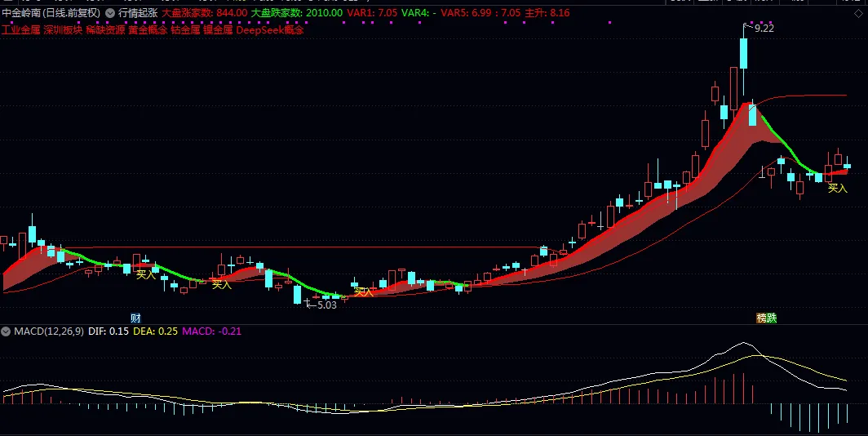
Task: Click the MACD: -0.21 value
Action: coord(211,331)
